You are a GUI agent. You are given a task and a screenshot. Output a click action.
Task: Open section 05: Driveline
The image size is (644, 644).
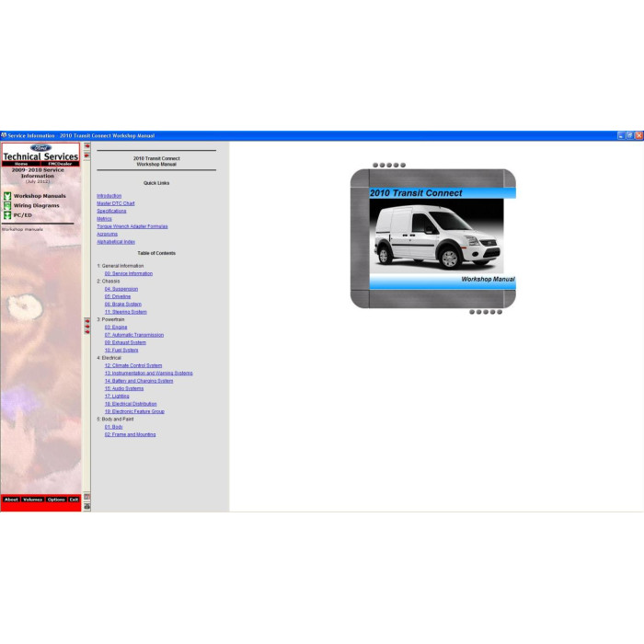coord(118,296)
